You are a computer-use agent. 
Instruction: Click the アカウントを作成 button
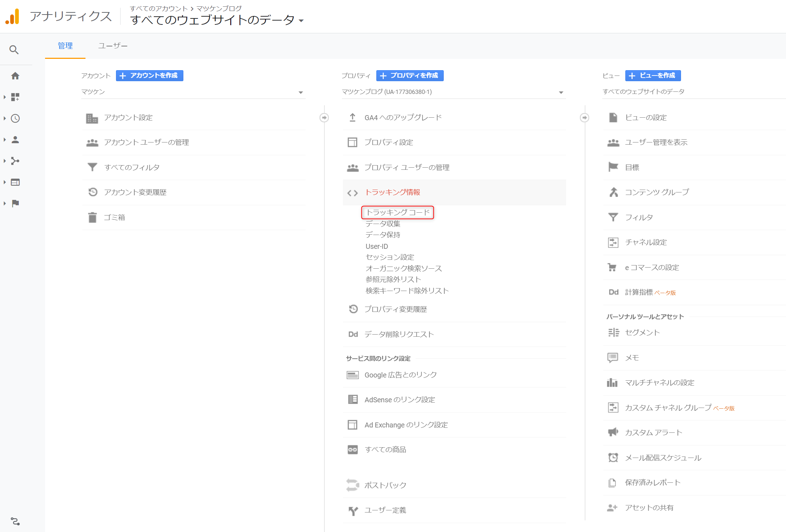150,75
